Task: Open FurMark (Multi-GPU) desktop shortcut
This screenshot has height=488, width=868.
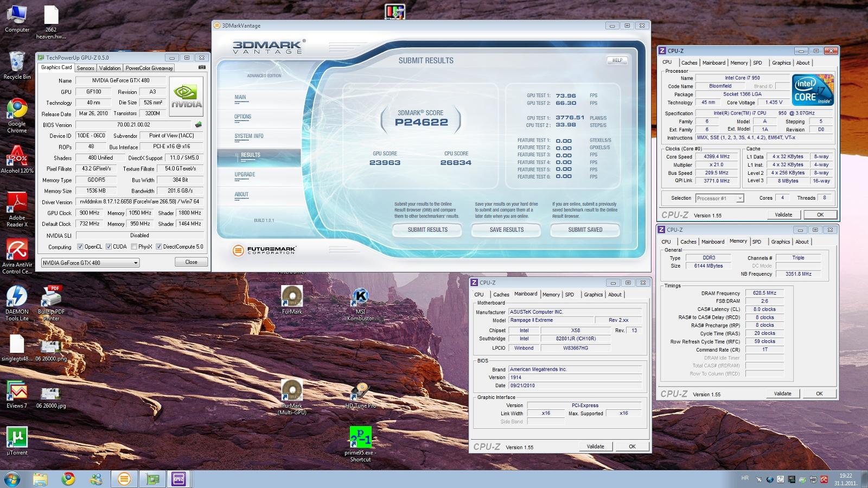Action: click(x=292, y=398)
